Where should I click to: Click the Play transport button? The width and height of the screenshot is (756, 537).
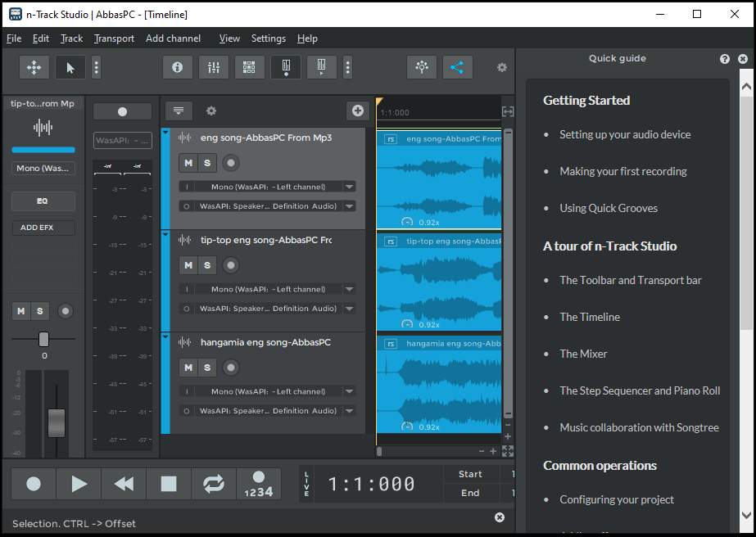[79, 484]
